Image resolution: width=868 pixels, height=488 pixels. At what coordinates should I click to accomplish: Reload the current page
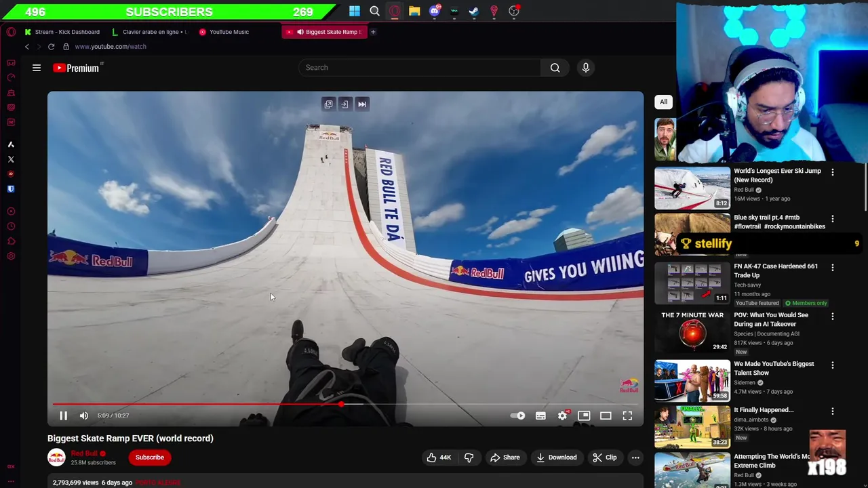51,47
